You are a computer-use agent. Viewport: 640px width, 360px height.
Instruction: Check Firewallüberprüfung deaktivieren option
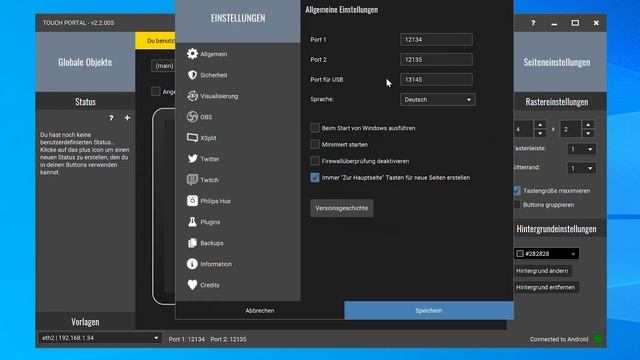coord(315,161)
